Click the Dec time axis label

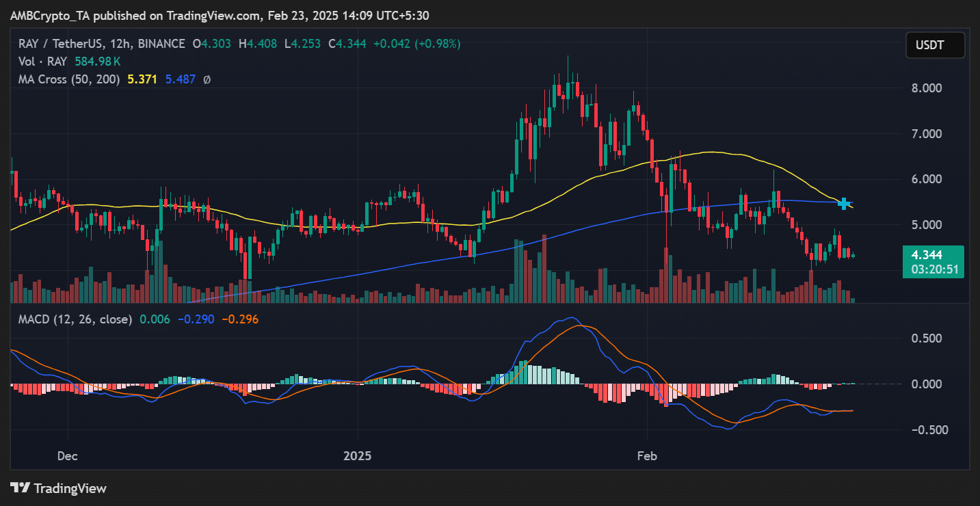click(68, 455)
